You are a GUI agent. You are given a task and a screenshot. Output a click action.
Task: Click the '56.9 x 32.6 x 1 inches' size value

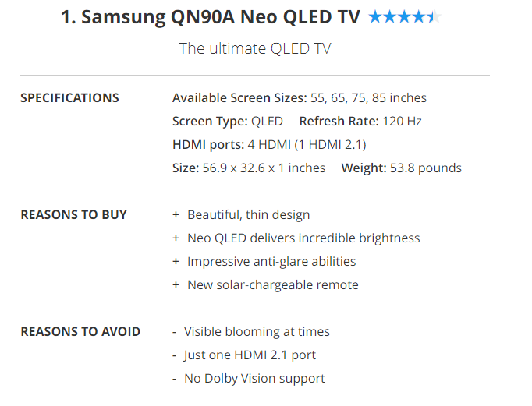[x=263, y=168]
